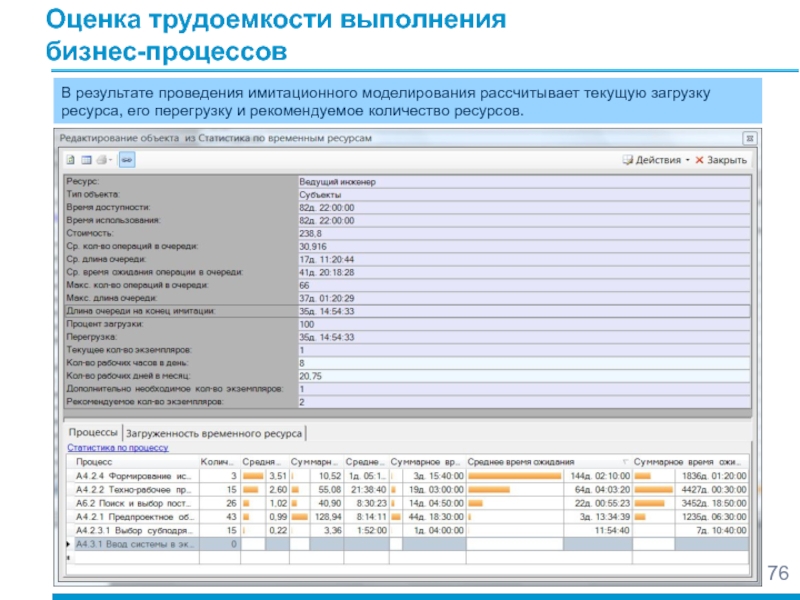
Task: Click the first document icon in the toolbar
Action: (71, 160)
